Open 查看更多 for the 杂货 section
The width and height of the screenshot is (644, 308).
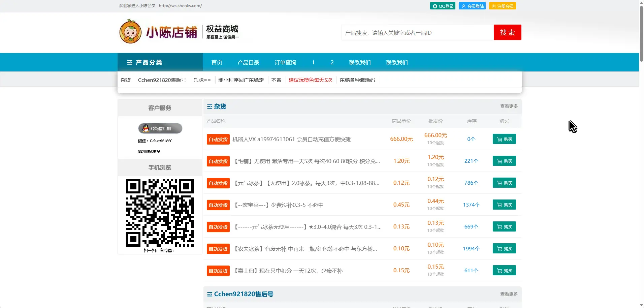[x=508, y=106]
